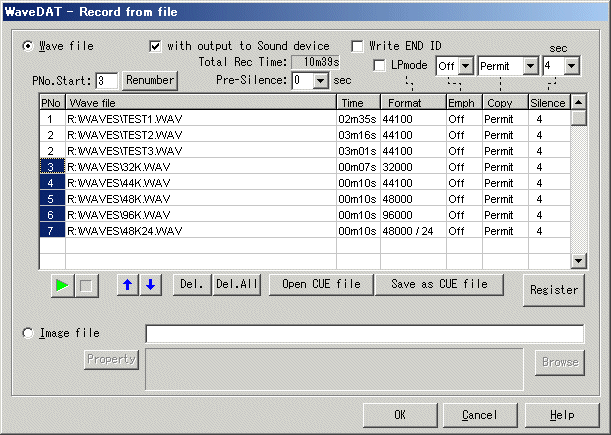Screen dimensions: 611x435
Task: Click the Renumber button
Action: point(150,80)
